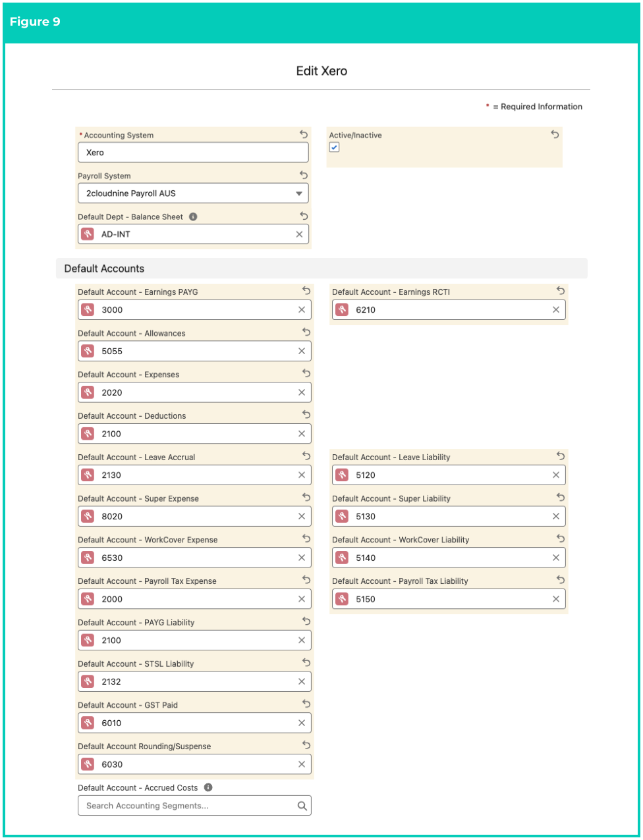Clear the AD-INT department selection
Image resolution: width=643 pixels, height=840 pixels.
[x=299, y=234]
